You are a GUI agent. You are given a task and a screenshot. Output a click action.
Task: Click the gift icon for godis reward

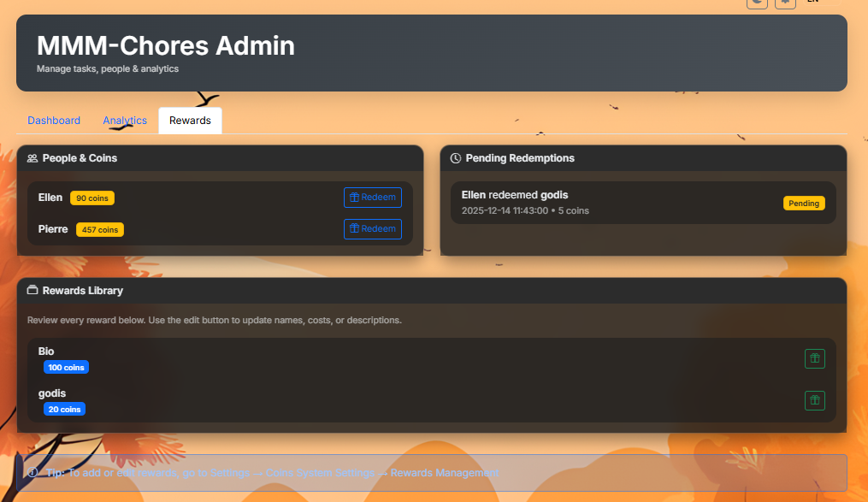coord(814,400)
